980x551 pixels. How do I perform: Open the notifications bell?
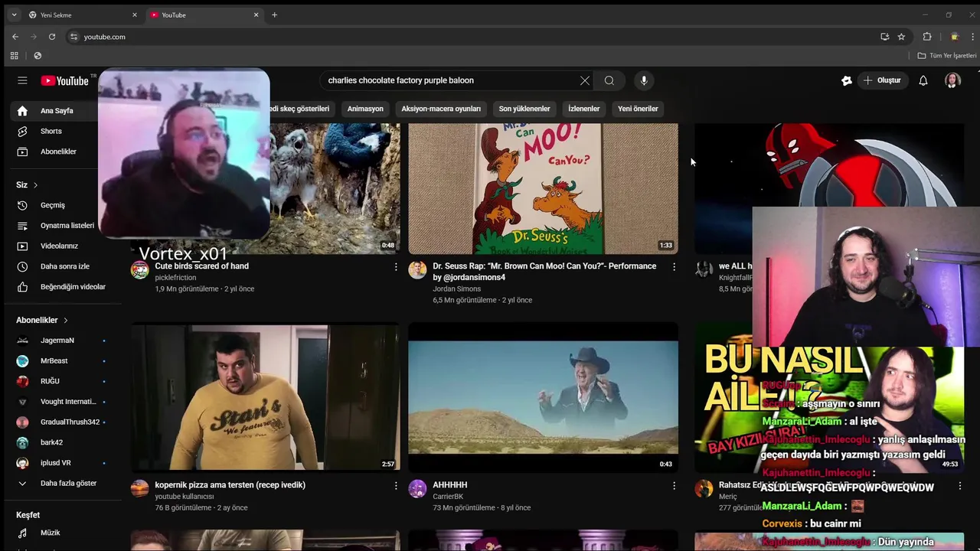[x=923, y=80]
